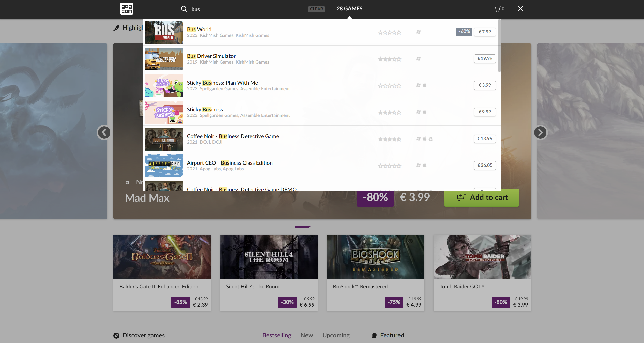Click the search magnifier icon
Image resolution: width=644 pixels, height=343 pixels.
point(184,9)
